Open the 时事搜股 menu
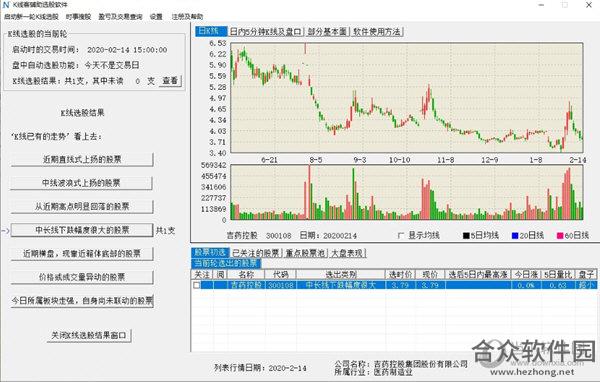600x382 pixels. [x=78, y=17]
